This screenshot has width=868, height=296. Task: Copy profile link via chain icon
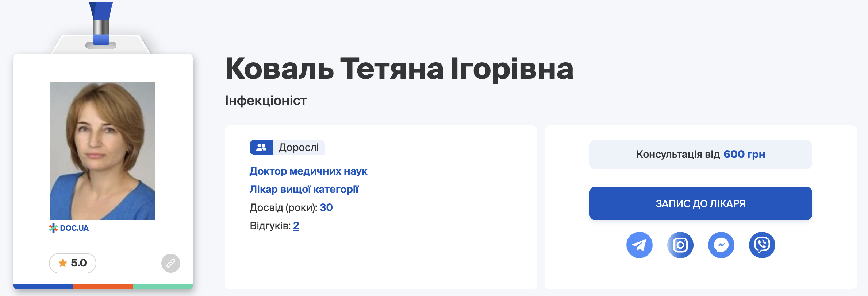coord(170,263)
